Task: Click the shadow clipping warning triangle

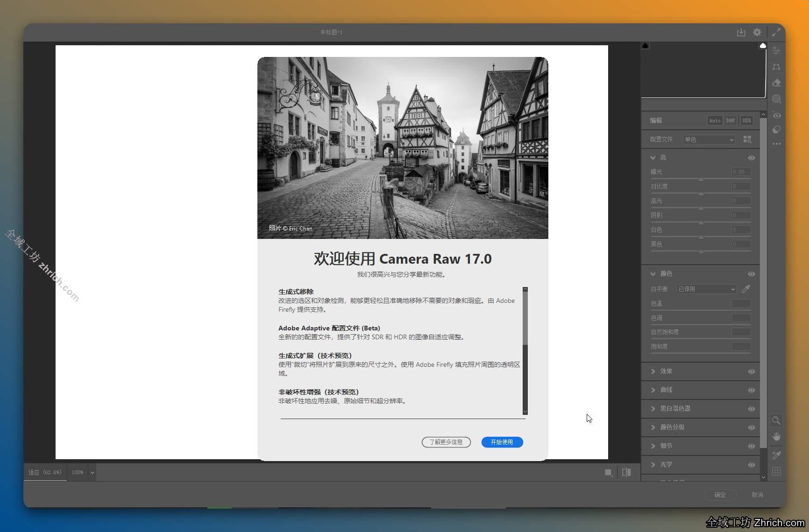Action: tap(645, 46)
